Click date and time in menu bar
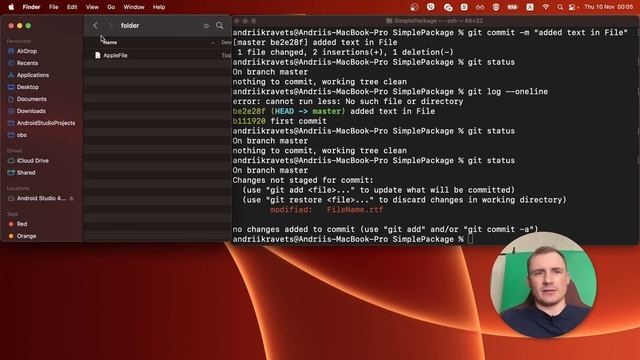Screen dimensions: 640x360 [x=609, y=7]
